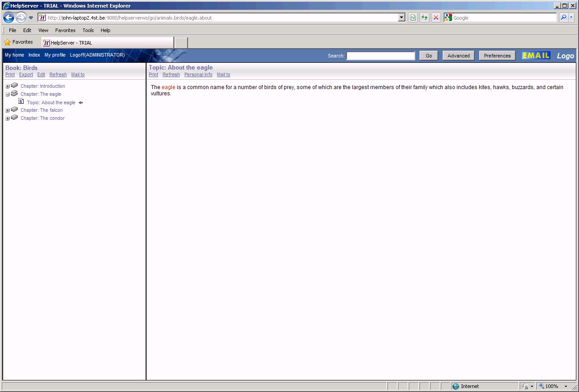Select Chapter: The falcon in the tree
This screenshot has height=392, width=579.
tap(41, 110)
